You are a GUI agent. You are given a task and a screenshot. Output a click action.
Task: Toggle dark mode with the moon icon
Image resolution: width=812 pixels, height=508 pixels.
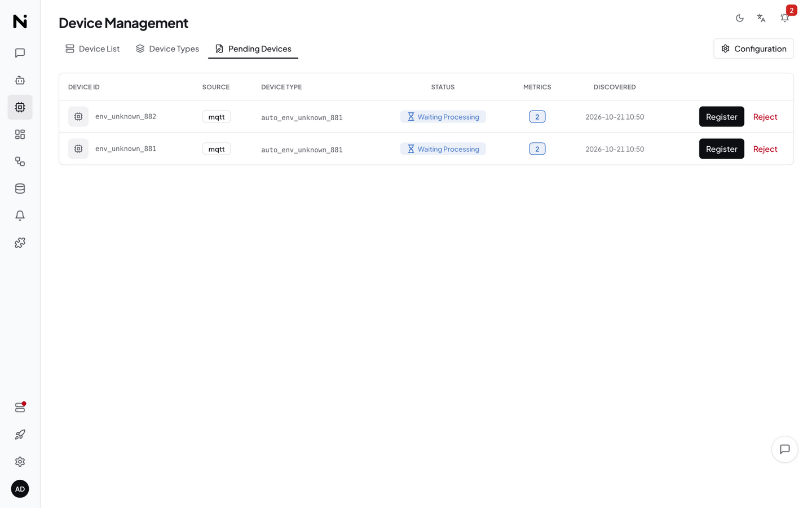740,18
